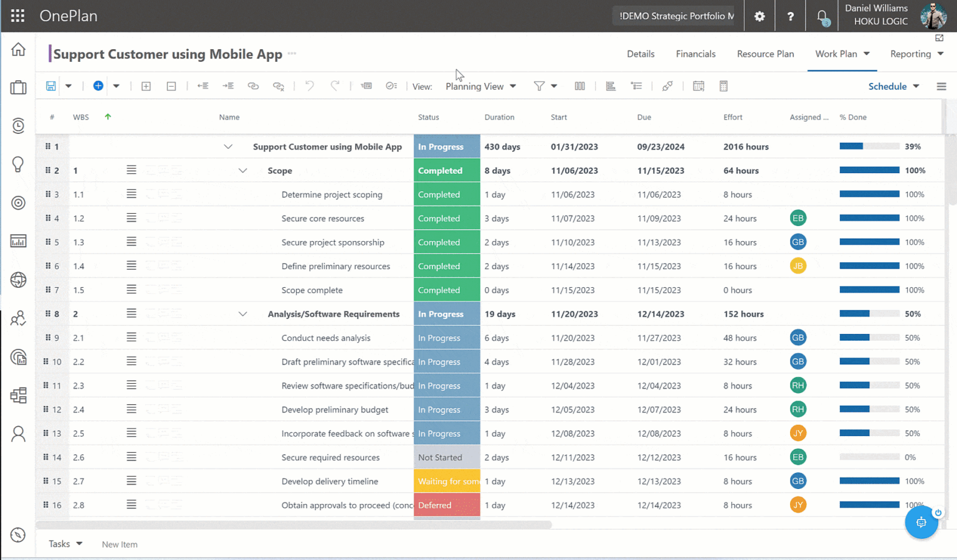Screen dimensions: 957x560
Task: Link the selected tasks
Action: [253, 86]
